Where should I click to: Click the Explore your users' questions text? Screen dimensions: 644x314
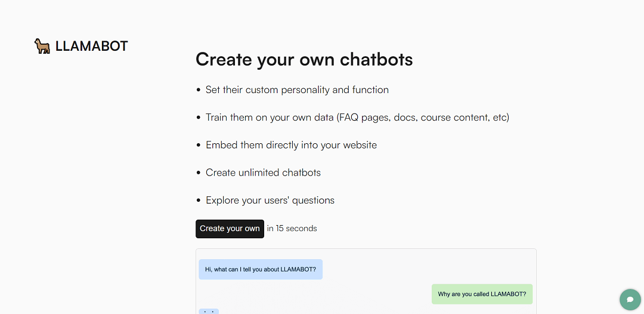[270, 201]
